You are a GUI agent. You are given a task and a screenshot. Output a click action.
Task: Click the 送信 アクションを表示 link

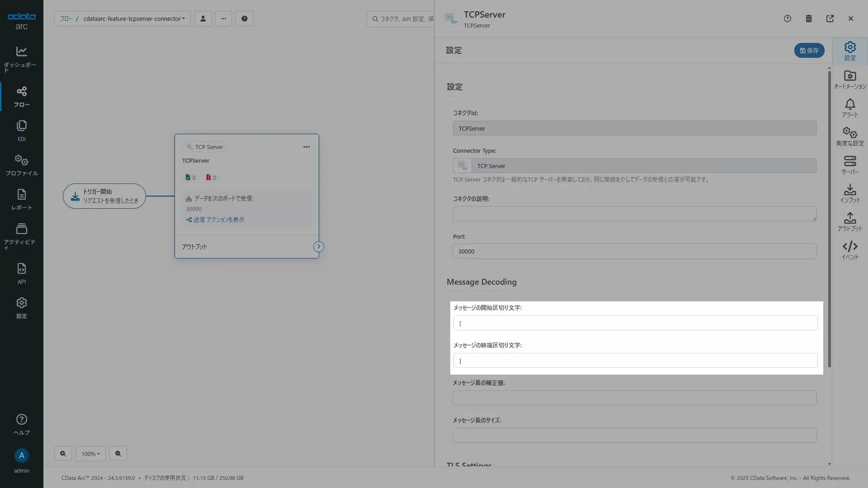point(215,220)
